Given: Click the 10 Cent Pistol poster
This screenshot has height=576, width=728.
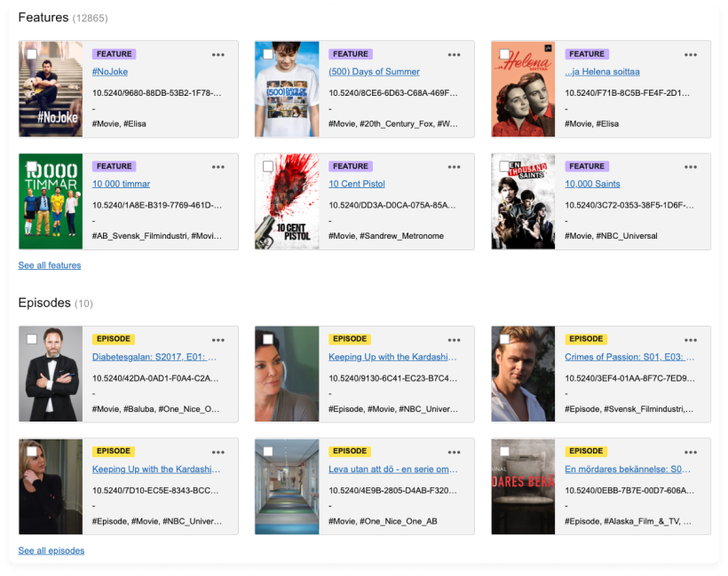Looking at the screenshot, I should pyautogui.click(x=287, y=201).
